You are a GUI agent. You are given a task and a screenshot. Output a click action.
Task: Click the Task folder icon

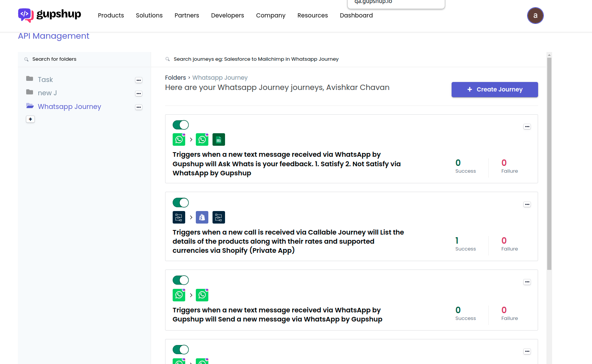click(x=30, y=79)
